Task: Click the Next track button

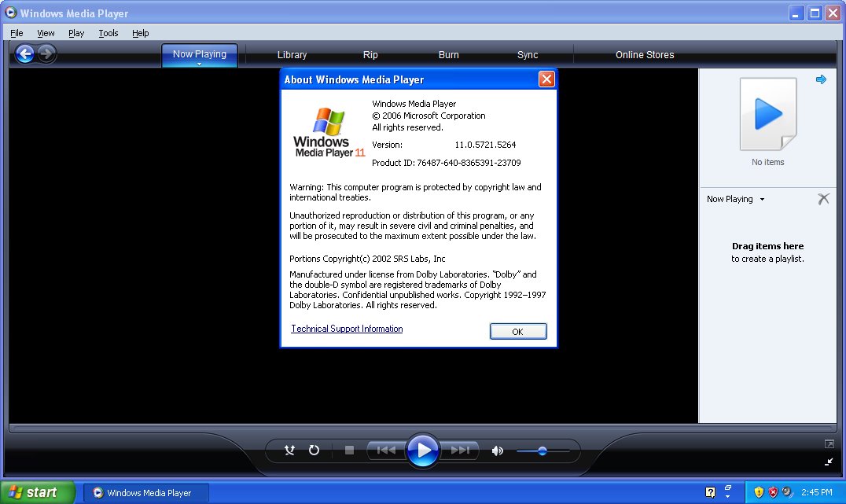Action: pyautogui.click(x=460, y=450)
